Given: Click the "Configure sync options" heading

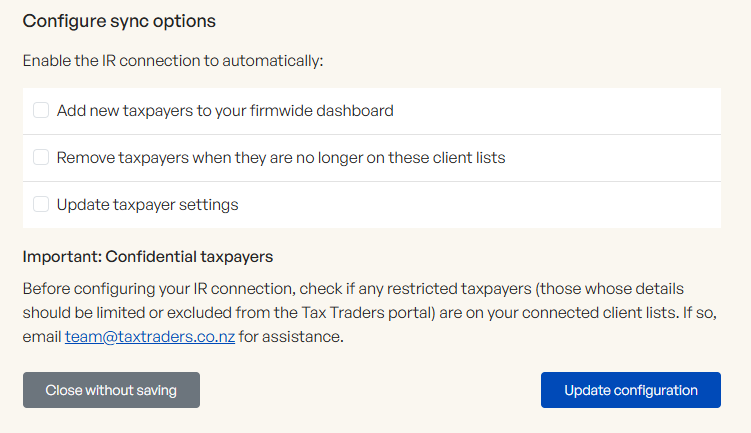Looking at the screenshot, I should pos(119,21).
